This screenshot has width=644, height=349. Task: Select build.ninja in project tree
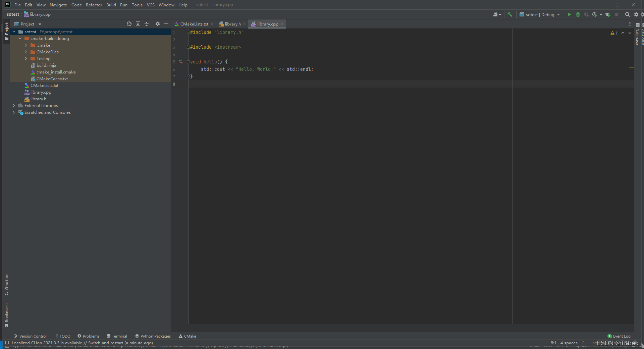46,65
